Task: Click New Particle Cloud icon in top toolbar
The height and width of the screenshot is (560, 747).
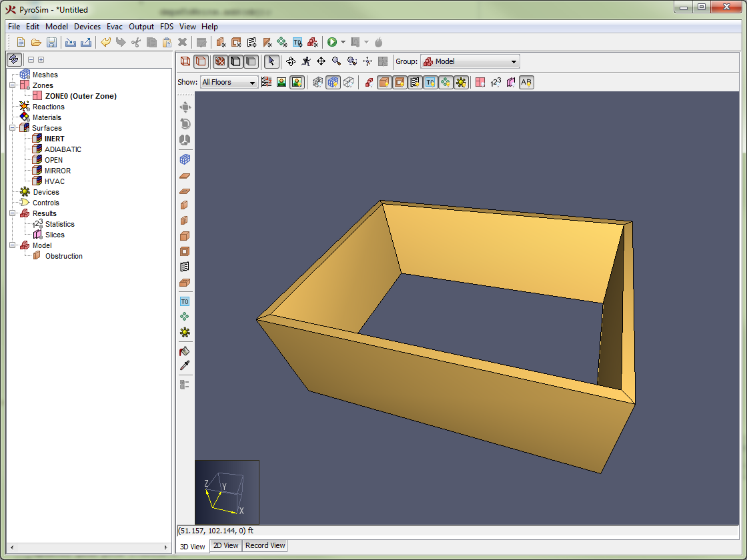Action: point(282,43)
